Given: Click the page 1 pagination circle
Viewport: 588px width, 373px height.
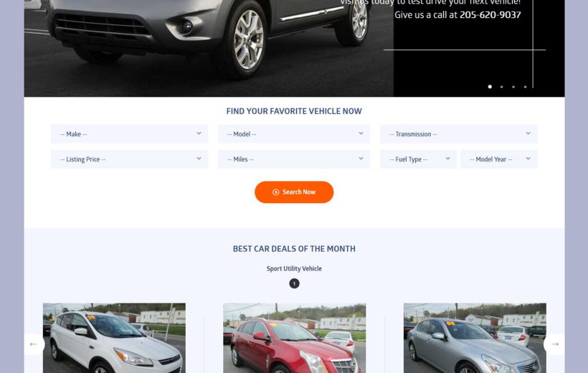Looking at the screenshot, I should [x=295, y=283].
